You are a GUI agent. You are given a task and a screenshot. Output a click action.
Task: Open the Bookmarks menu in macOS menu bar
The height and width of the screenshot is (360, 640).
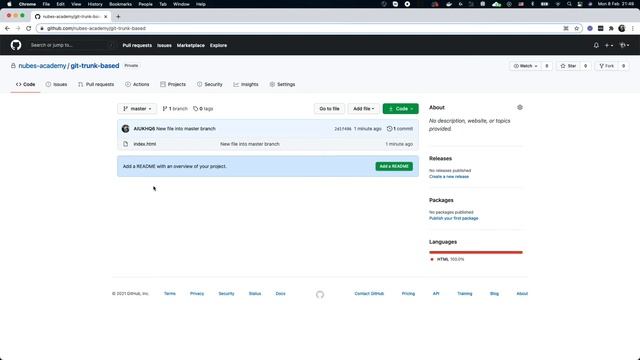[120, 4]
